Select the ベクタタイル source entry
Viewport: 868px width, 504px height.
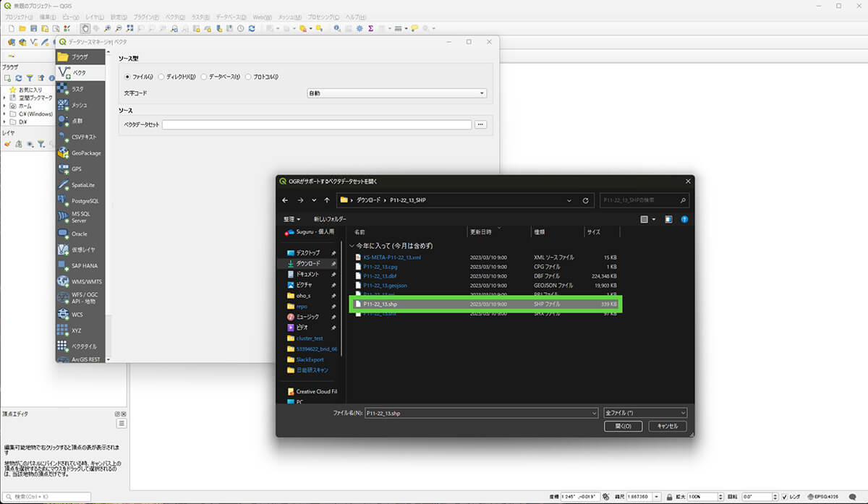(x=80, y=346)
